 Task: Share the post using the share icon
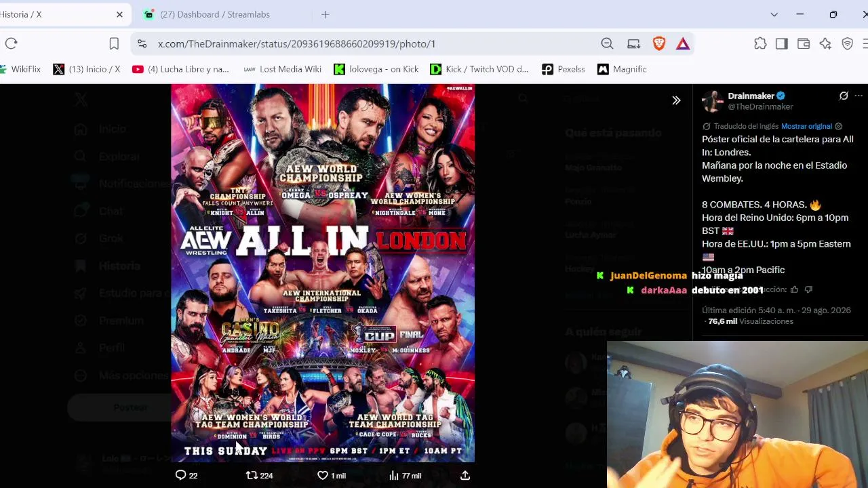tap(465, 475)
